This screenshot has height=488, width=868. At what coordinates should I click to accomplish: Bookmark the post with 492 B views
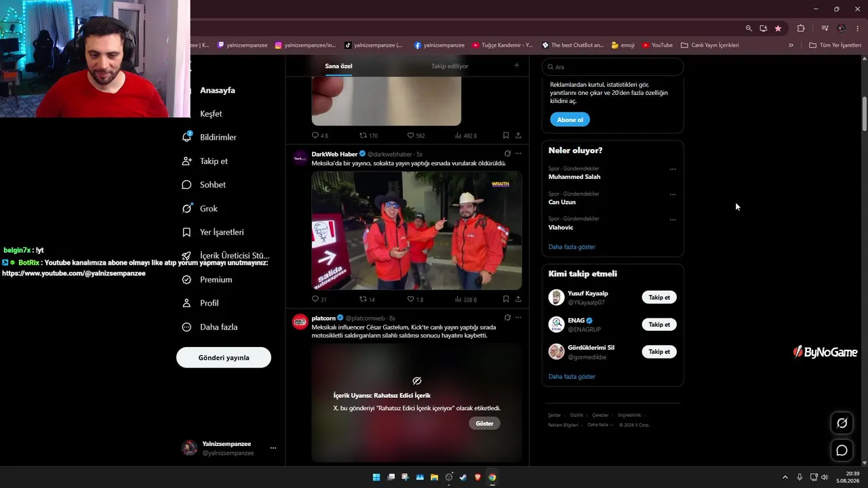click(506, 136)
